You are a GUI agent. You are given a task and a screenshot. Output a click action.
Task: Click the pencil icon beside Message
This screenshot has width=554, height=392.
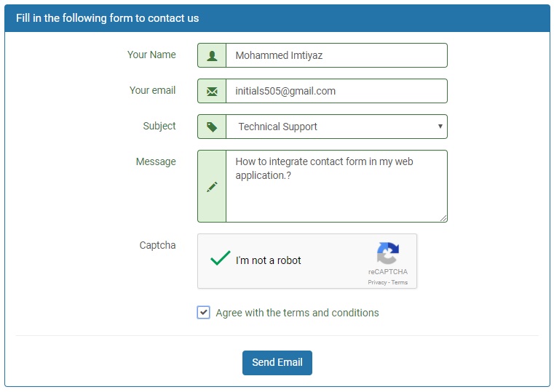212,187
